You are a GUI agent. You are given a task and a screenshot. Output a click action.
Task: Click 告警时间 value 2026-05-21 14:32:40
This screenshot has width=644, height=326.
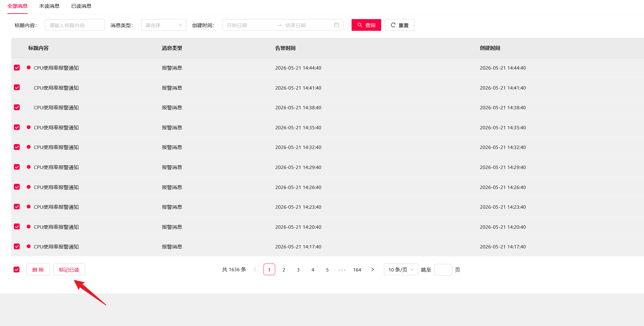tap(298, 147)
